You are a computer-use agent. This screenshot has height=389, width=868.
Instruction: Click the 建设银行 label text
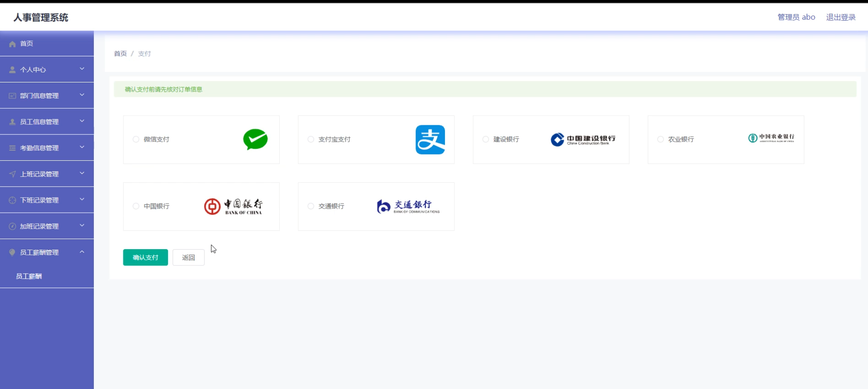click(x=506, y=139)
